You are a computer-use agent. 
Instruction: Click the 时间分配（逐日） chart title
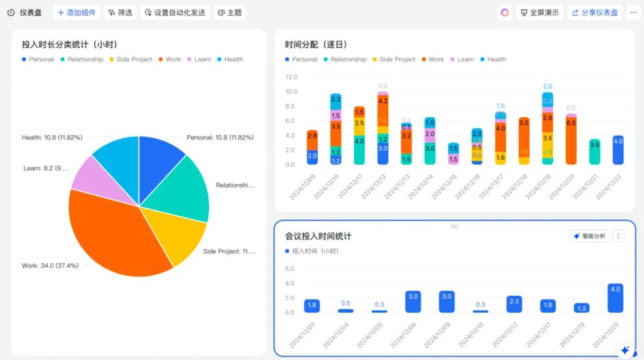tap(317, 44)
